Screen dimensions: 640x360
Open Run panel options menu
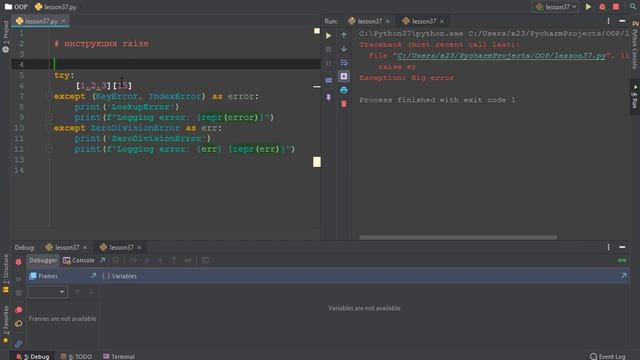tap(609, 21)
